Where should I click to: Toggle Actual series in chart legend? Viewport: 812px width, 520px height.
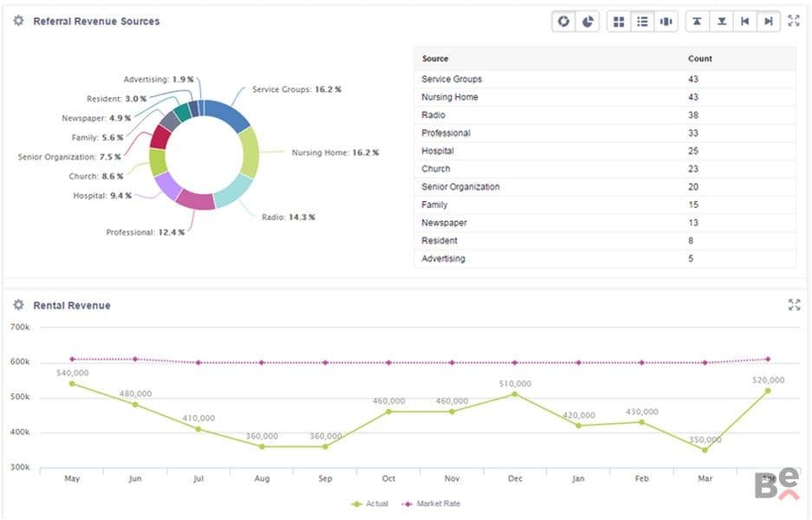[x=370, y=504]
